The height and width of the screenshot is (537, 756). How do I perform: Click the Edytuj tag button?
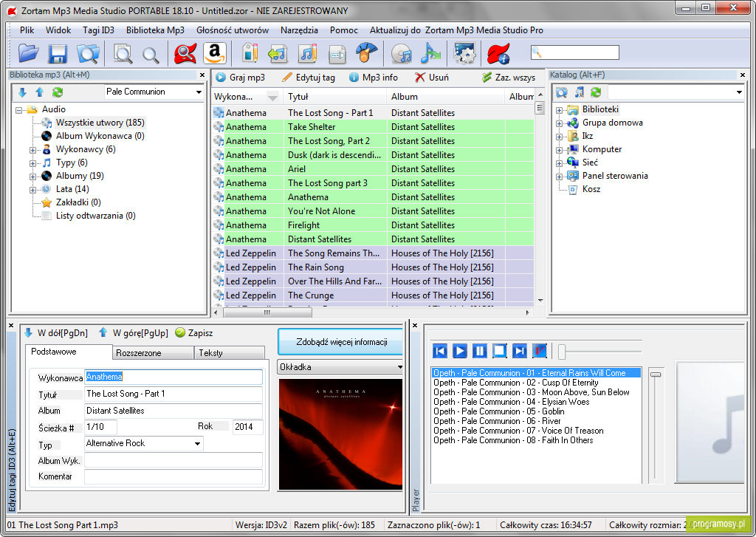point(309,78)
